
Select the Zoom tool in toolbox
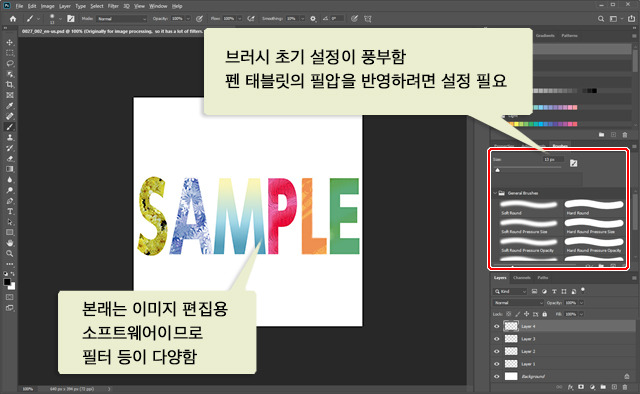pyautogui.click(x=10, y=254)
